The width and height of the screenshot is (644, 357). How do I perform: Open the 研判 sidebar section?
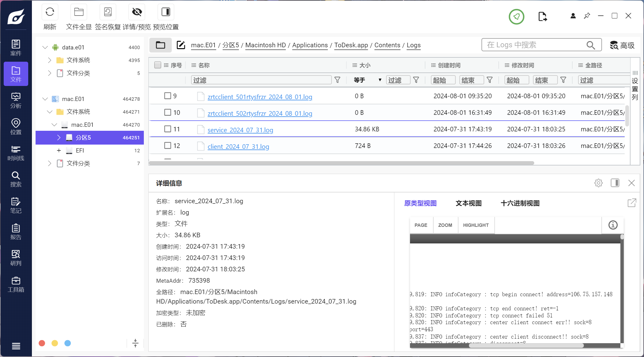[16, 258]
